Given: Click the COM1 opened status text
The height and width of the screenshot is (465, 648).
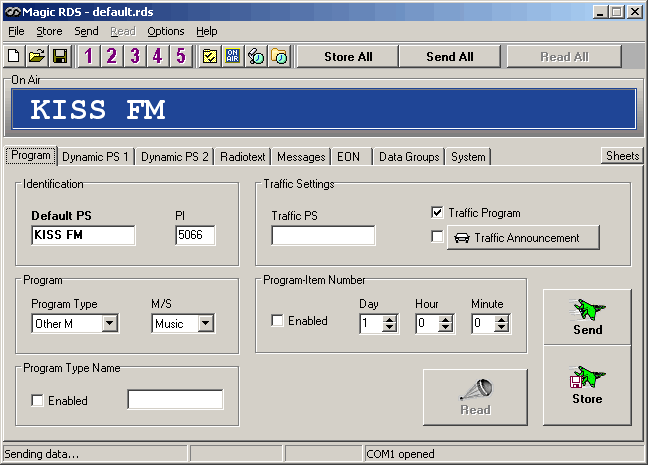Looking at the screenshot, I should point(400,454).
